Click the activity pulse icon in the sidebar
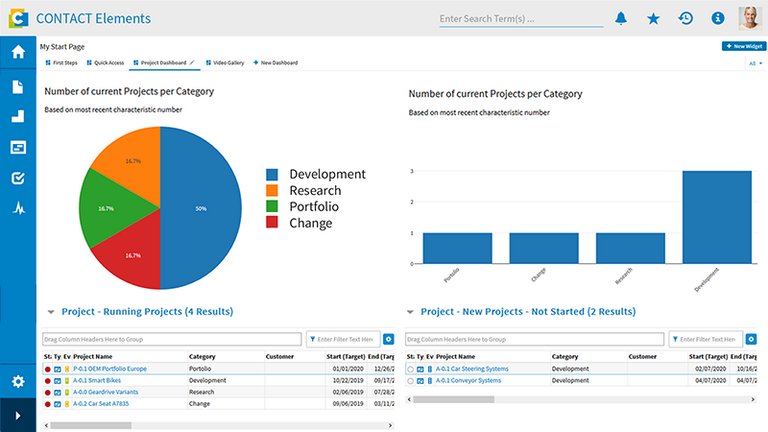The image size is (768, 432). pos(17,209)
